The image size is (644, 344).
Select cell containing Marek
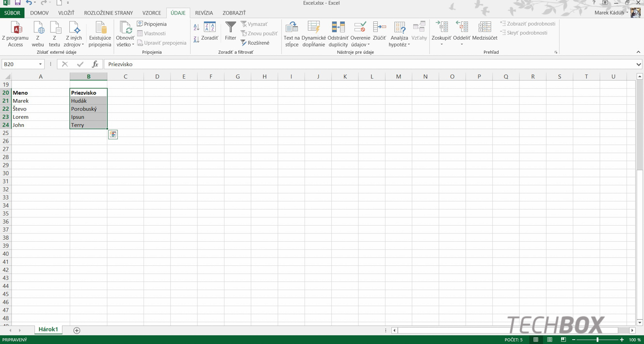[41, 101]
